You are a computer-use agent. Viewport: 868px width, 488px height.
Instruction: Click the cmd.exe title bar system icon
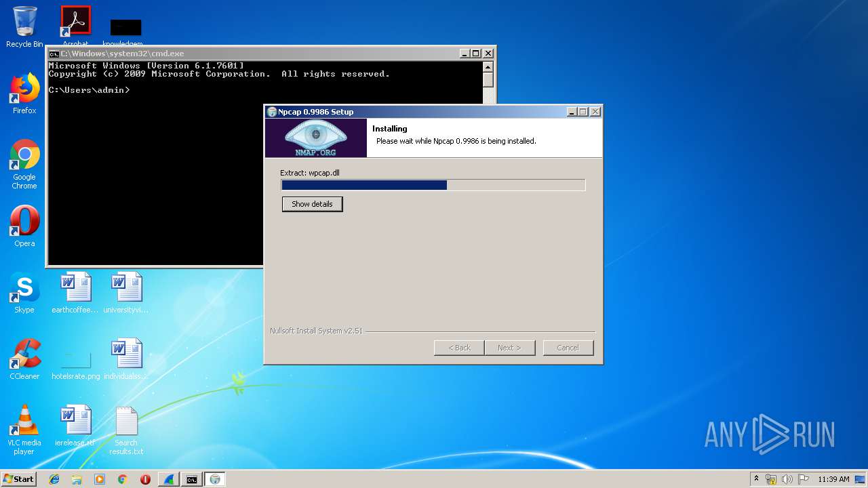click(54, 54)
